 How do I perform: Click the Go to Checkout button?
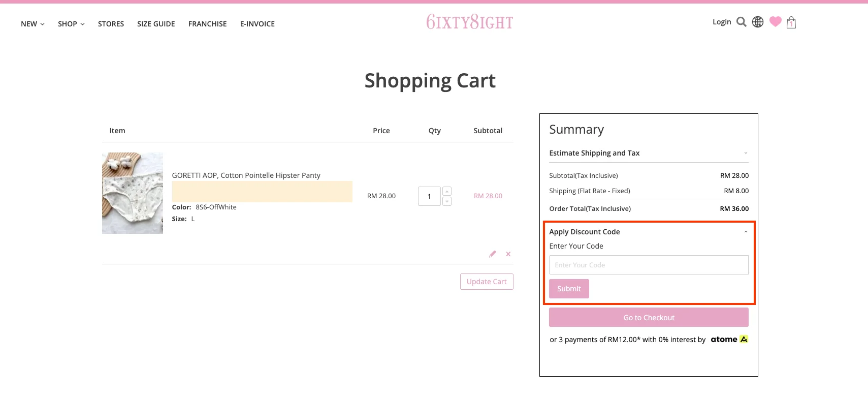click(649, 318)
